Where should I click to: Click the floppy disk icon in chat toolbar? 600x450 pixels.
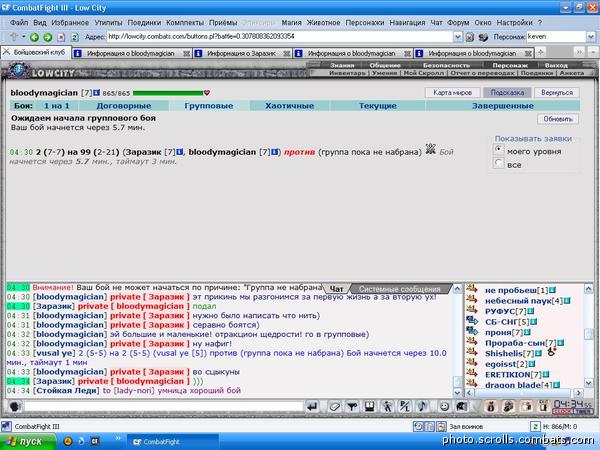point(369,406)
